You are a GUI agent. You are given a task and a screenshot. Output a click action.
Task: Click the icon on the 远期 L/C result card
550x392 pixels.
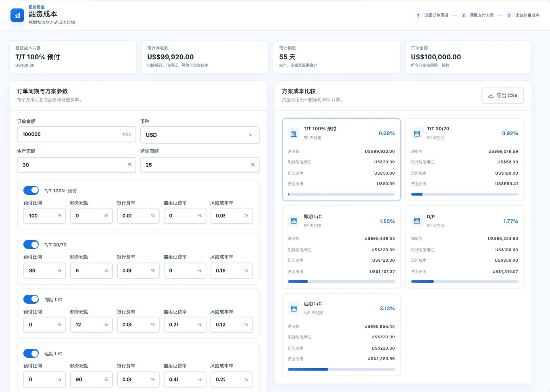(294, 309)
